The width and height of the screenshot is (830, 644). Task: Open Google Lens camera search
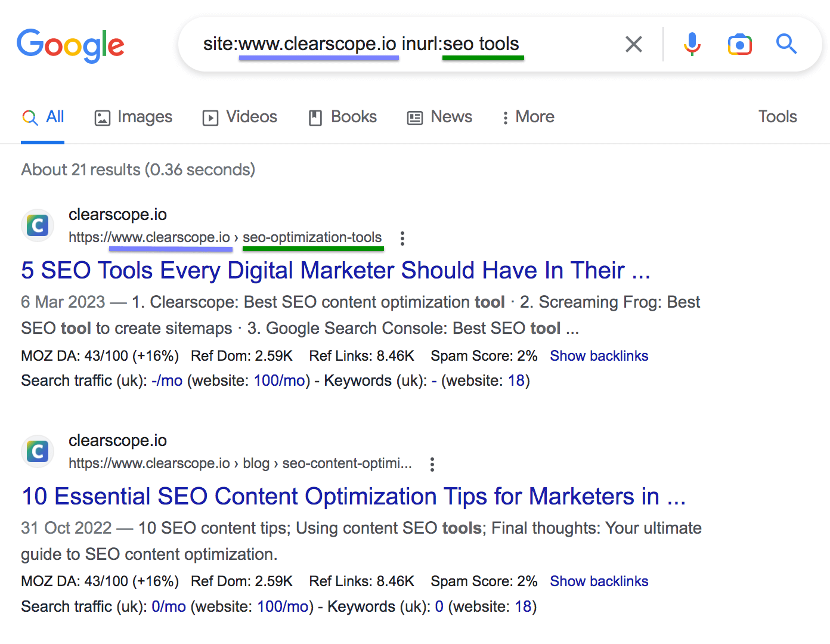(x=739, y=44)
